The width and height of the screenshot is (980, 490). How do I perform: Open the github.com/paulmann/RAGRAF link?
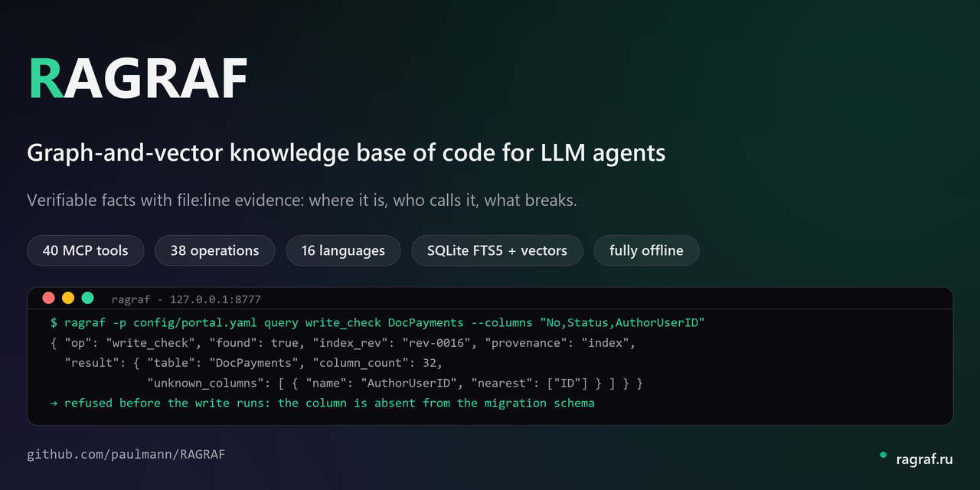[126, 455]
